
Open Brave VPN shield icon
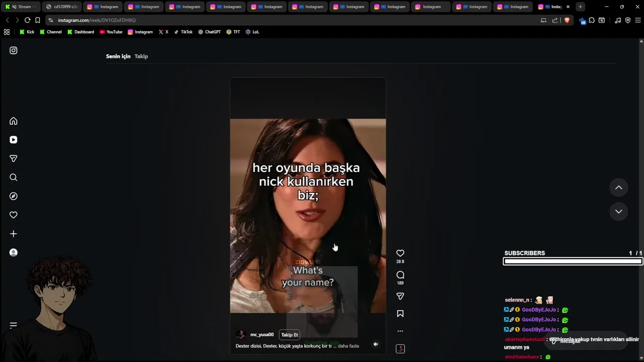628,20
